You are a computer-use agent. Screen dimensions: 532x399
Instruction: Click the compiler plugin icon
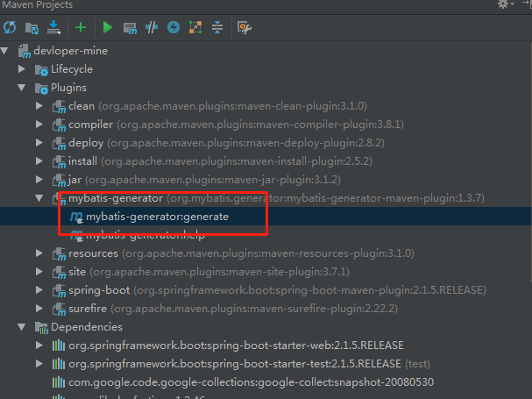point(59,125)
